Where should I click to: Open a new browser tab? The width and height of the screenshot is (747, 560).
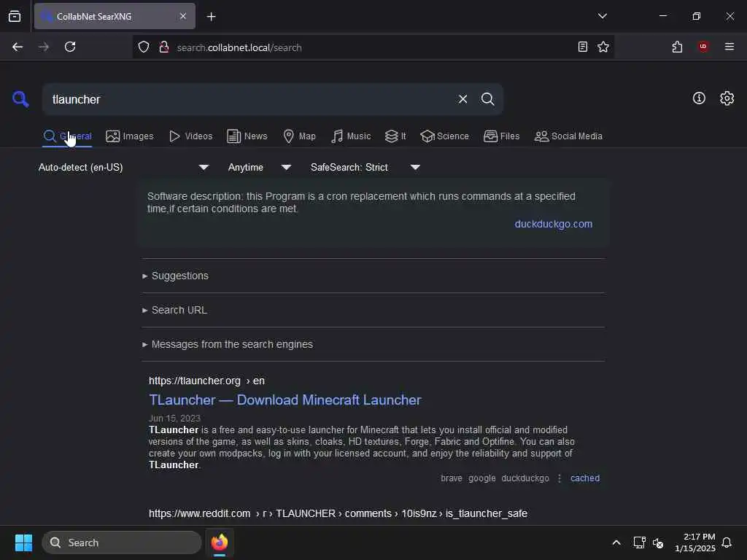coord(211,17)
